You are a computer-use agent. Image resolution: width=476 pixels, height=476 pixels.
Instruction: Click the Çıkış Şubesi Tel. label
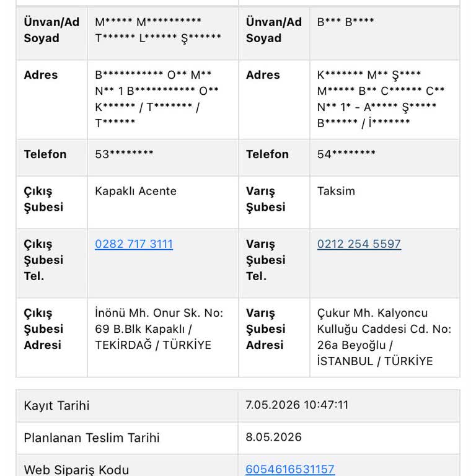43,260
